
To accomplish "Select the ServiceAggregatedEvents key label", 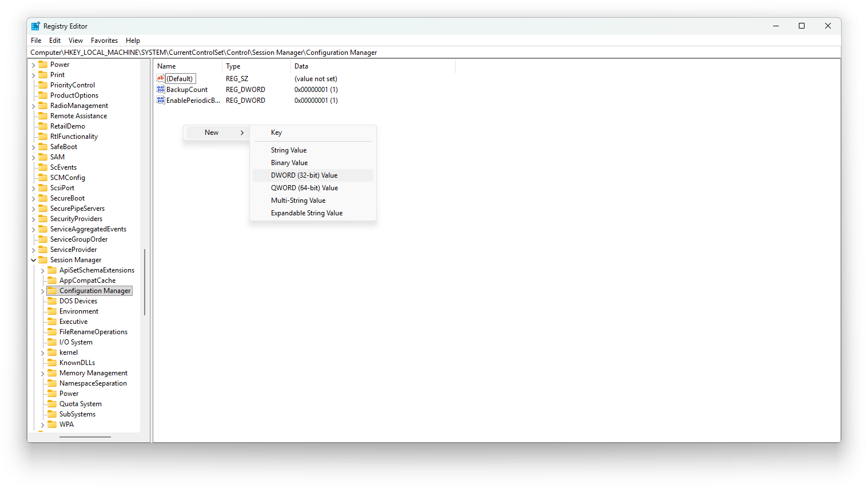I will click(88, 229).
